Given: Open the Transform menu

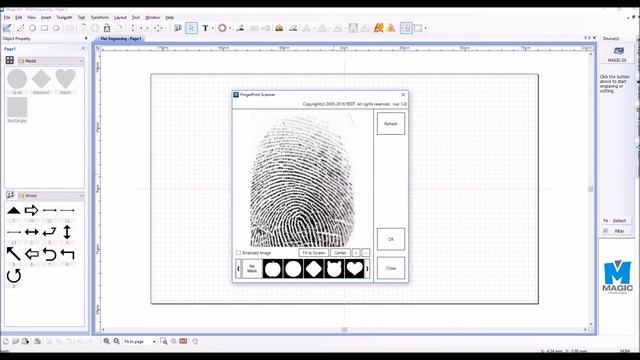Looking at the screenshot, I should (x=100, y=18).
